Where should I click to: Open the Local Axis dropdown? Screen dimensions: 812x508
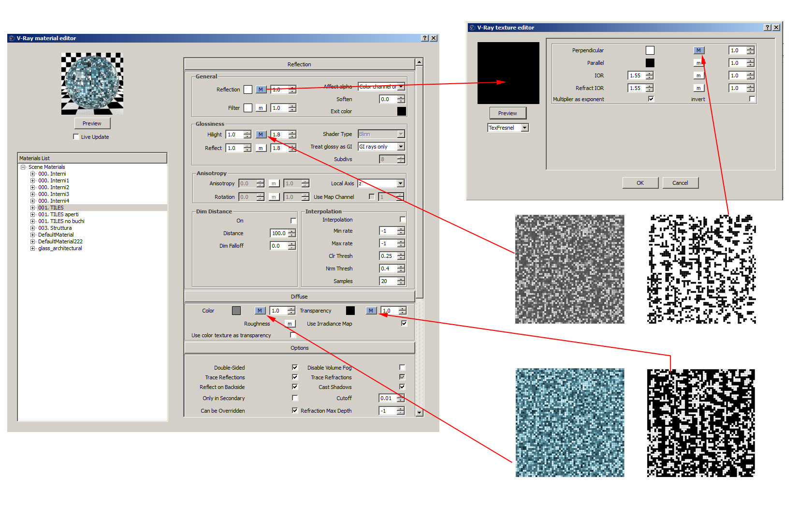tap(381, 183)
